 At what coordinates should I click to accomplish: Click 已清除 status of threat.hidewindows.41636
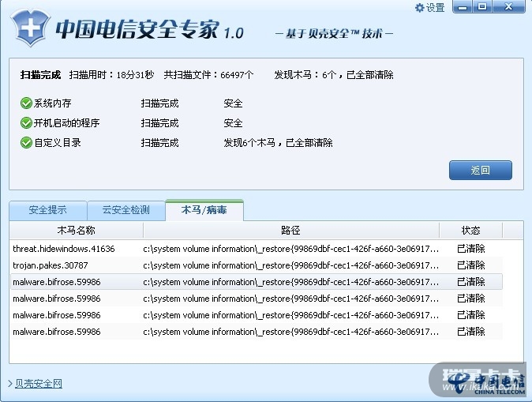(x=471, y=249)
